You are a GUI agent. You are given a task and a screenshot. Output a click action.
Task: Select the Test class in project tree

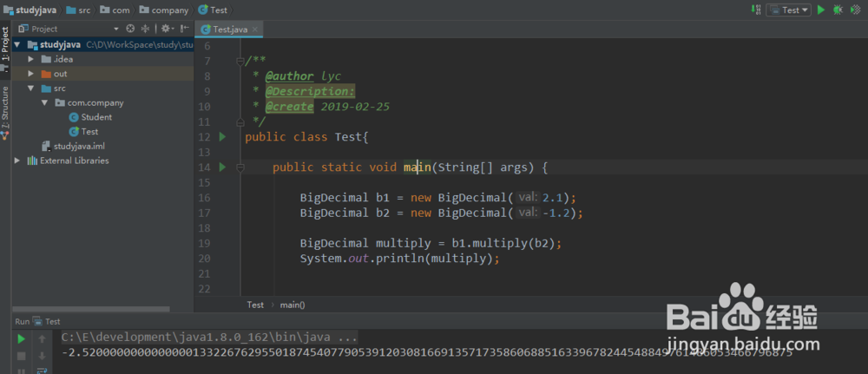tap(83, 132)
